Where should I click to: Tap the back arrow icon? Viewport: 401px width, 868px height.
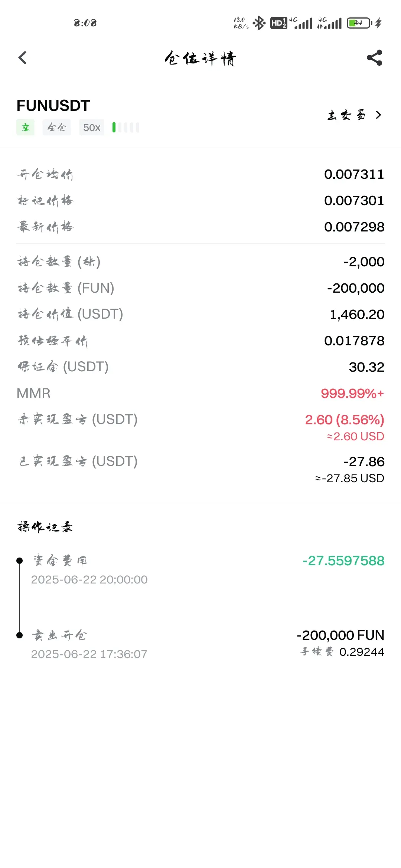(23, 57)
